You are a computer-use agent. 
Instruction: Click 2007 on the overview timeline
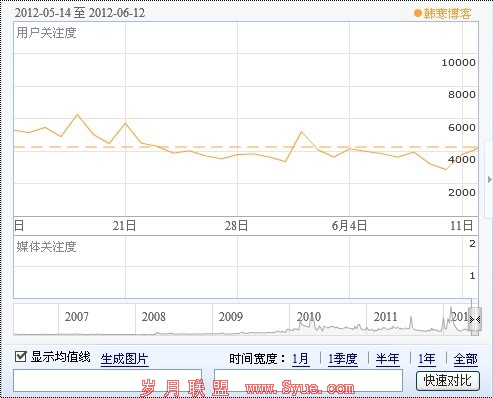[x=77, y=317]
